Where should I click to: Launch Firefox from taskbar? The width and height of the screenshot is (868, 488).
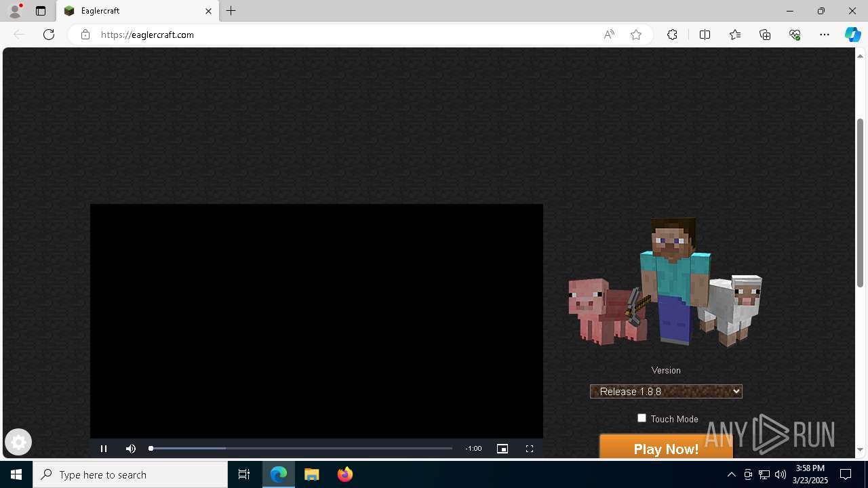tap(345, 474)
